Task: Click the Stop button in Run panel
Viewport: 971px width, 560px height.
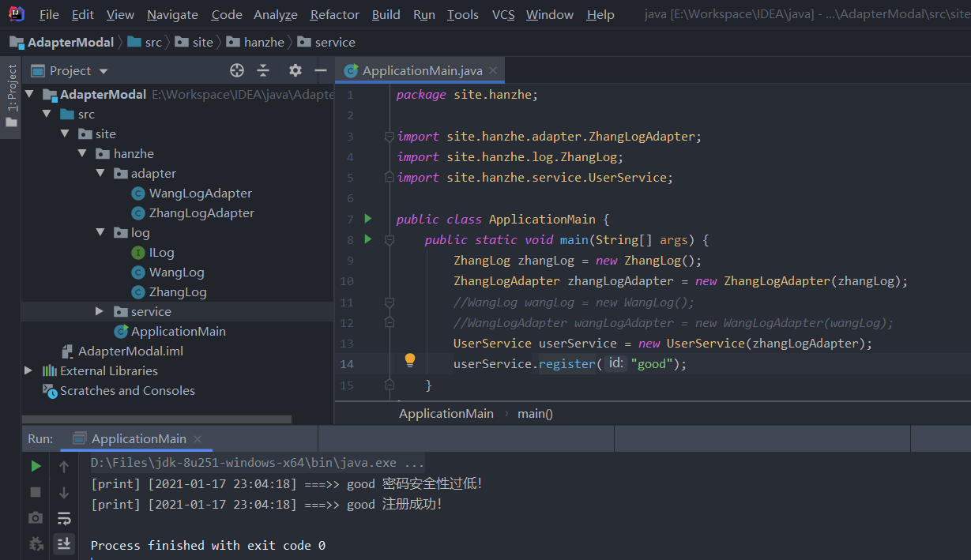Action: (x=36, y=492)
